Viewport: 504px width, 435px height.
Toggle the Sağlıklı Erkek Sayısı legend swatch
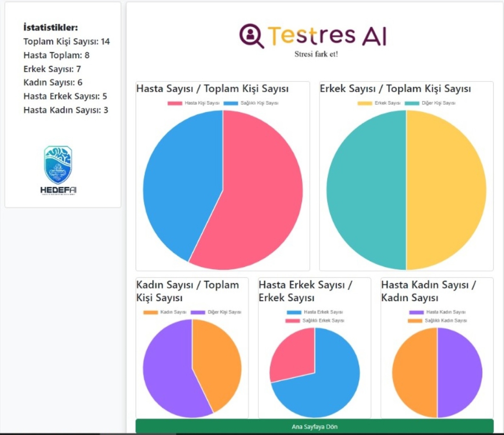point(292,321)
